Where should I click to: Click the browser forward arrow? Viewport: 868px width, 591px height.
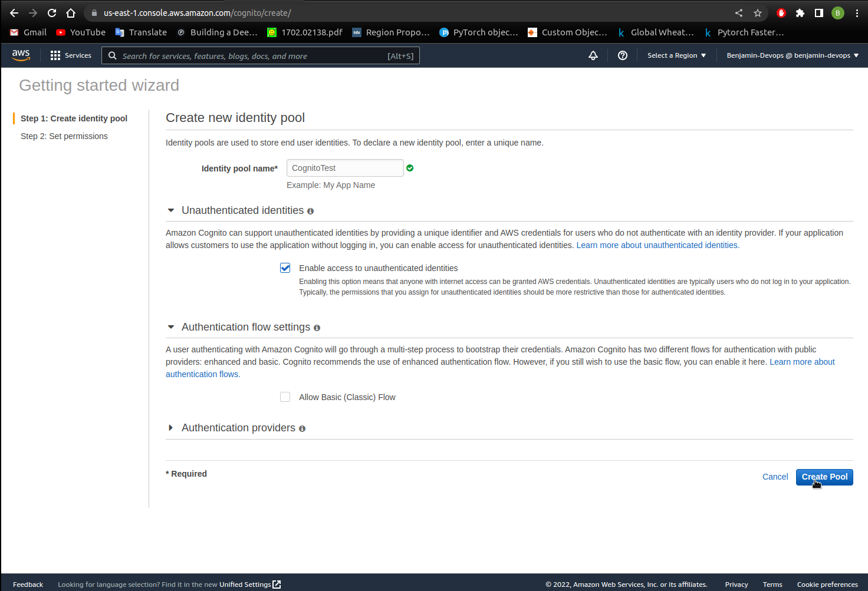tap(33, 13)
